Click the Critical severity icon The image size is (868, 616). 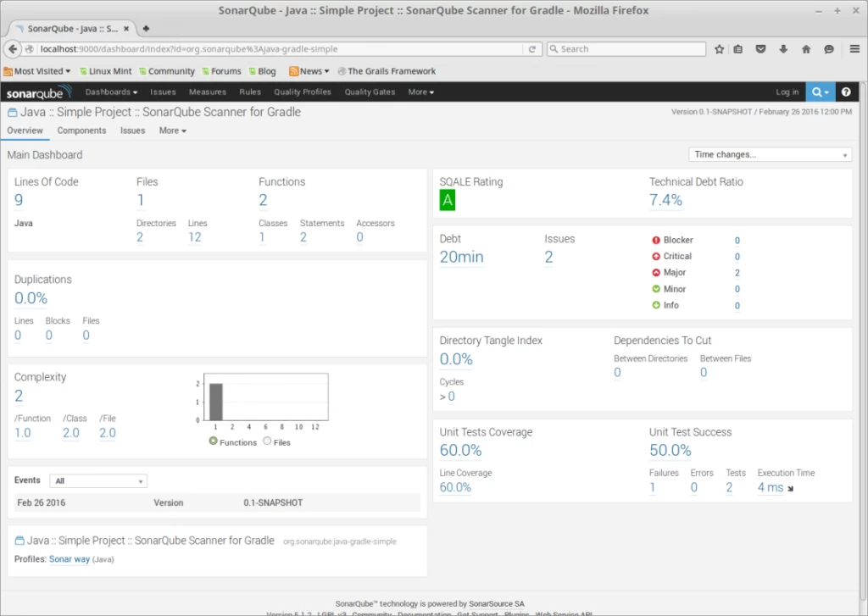(656, 256)
